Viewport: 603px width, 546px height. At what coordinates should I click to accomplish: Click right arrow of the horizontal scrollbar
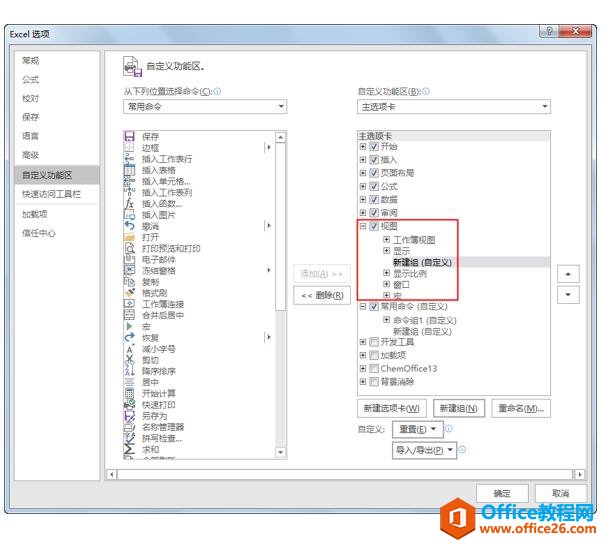point(580,474)
